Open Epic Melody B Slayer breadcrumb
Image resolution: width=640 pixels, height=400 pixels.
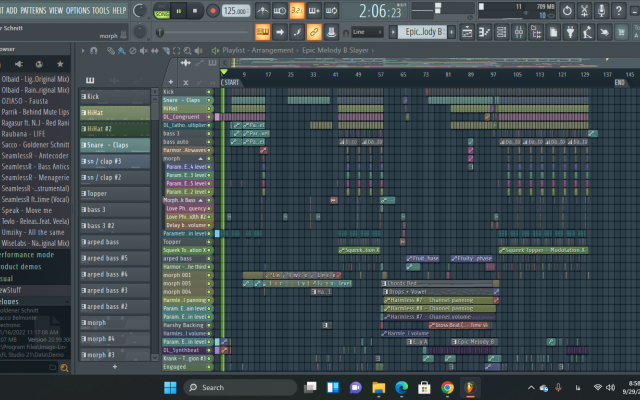pyautogui.click(x=335, y=50)
